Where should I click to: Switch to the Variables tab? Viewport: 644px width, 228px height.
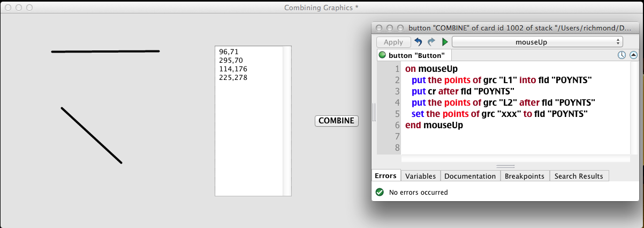[x=420, y=176]
